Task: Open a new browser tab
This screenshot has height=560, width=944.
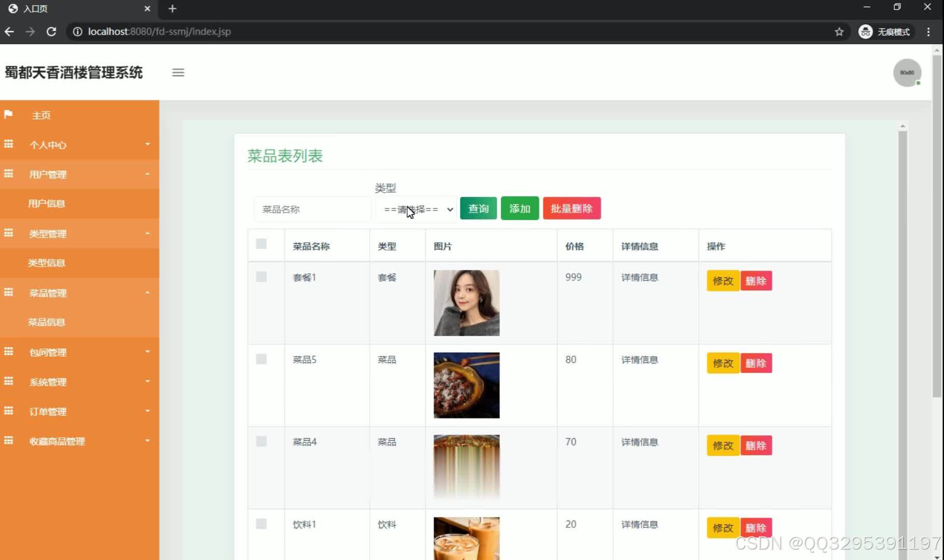Action: (173, 9)
